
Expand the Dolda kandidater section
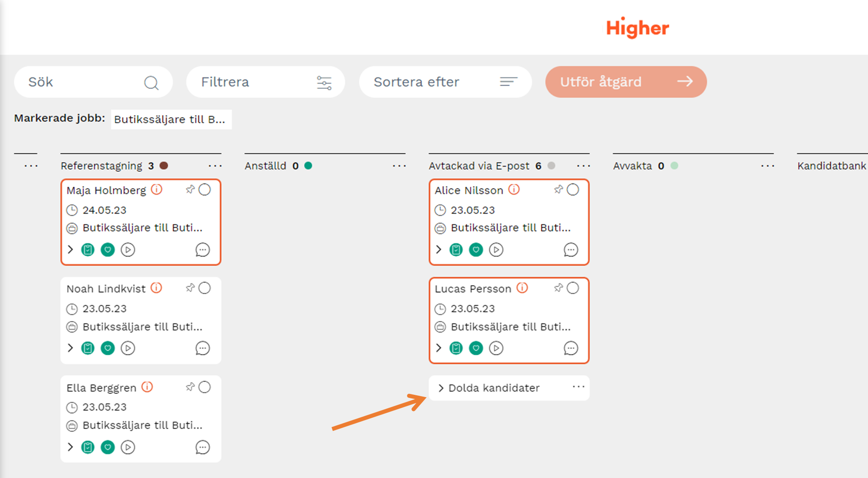441,388
